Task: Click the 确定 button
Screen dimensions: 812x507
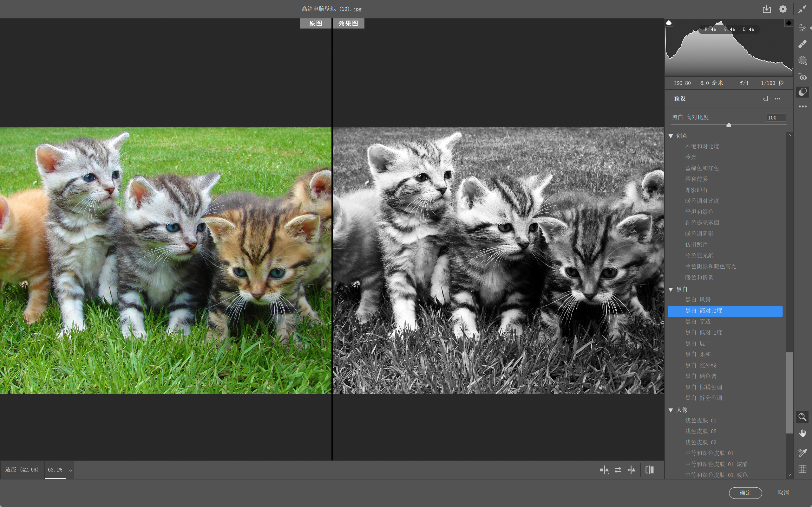Action: click(745, 492)
